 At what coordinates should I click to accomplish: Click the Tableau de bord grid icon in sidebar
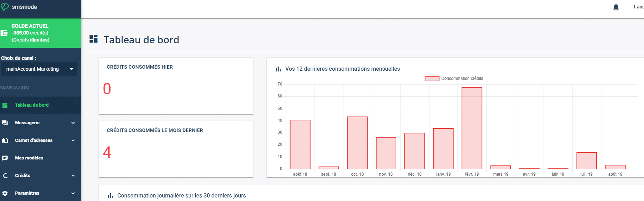pos(5,105)
